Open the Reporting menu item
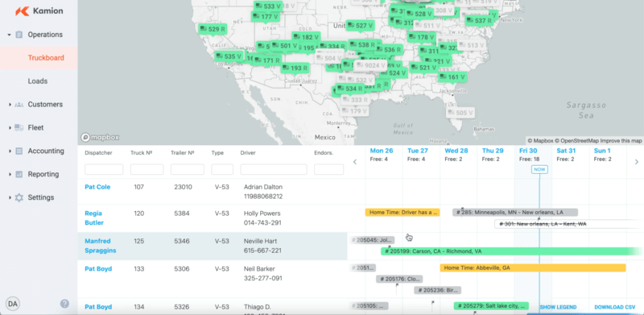This screenshot has width=644, height=315. [43, 174]
